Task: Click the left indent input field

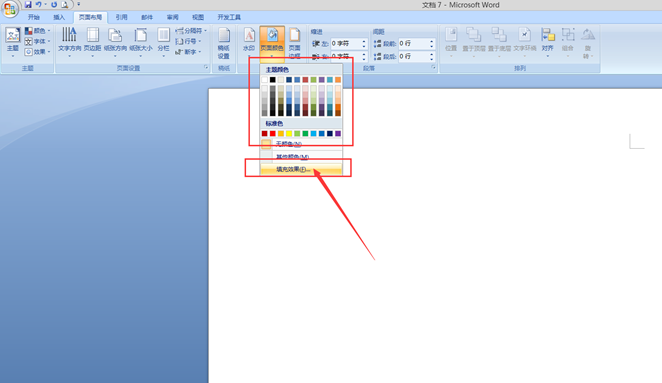Action: 346,43
